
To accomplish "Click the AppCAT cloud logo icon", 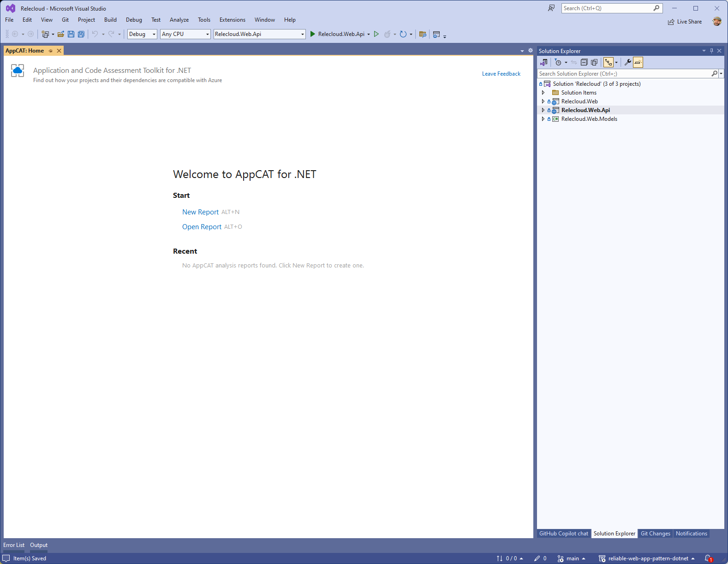I will [x=18, y=71].
